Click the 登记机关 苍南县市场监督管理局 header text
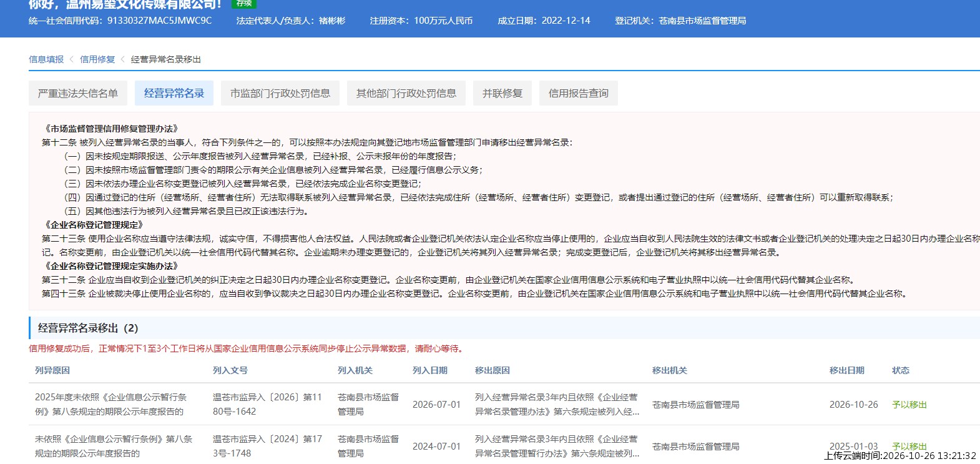This screenshot has width=980, height=464. (680, 21)
